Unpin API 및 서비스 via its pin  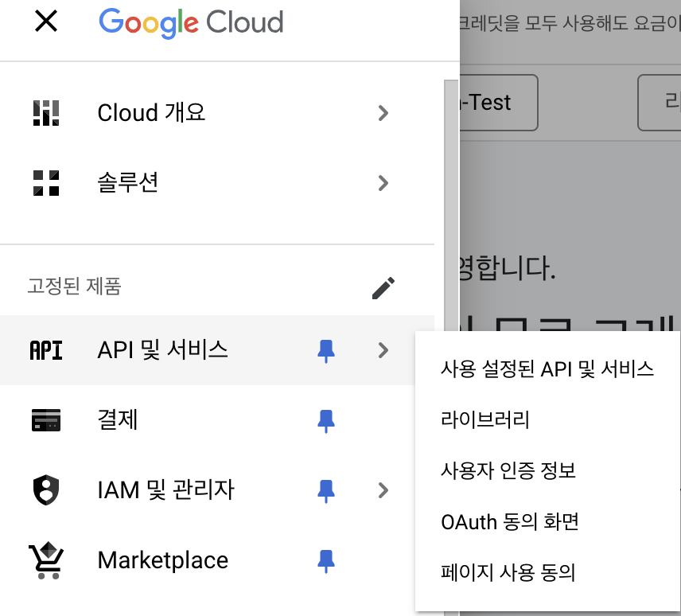click(x=326, y=351)
